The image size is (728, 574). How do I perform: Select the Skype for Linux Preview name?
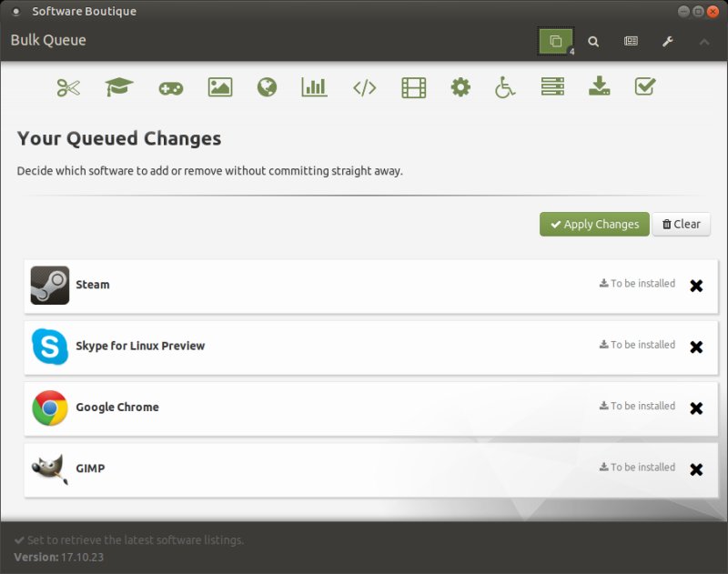pos(140,347)
